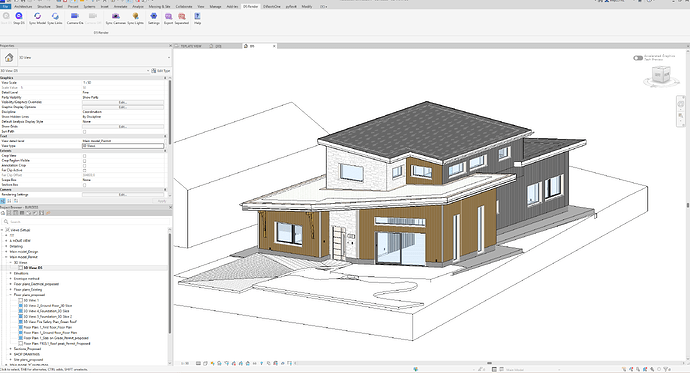Click Edit for Visibility/Graphics Overrides
The height and width of the screenshot is (373, 690).
click(x=123, y=102)
